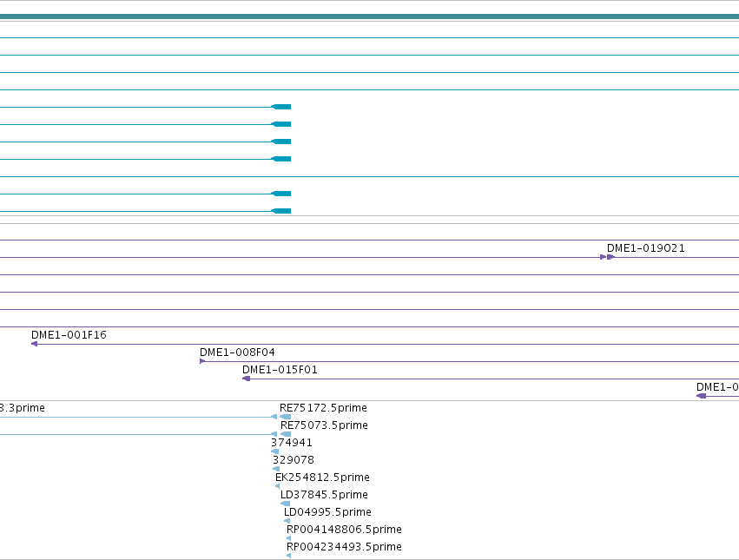This screenshot has width=739, height=560.
Task: Click the RP004234493.5prime label
Action: 344,547
